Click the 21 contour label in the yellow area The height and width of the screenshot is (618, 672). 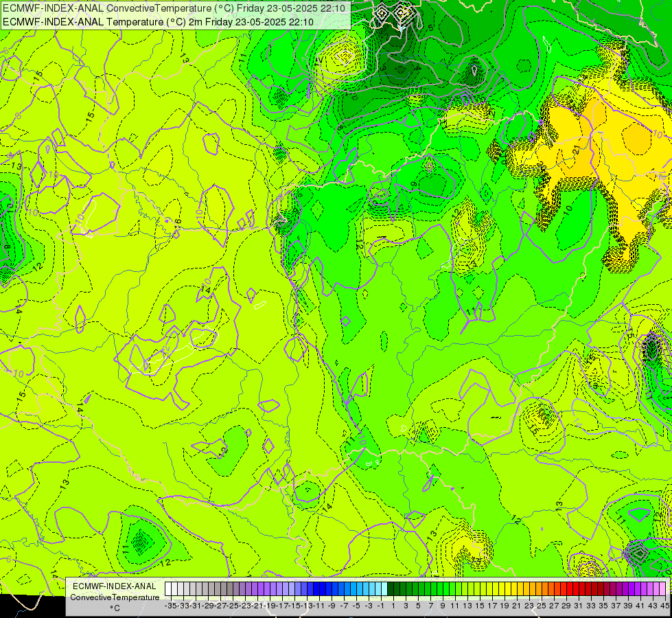[577, 150]
